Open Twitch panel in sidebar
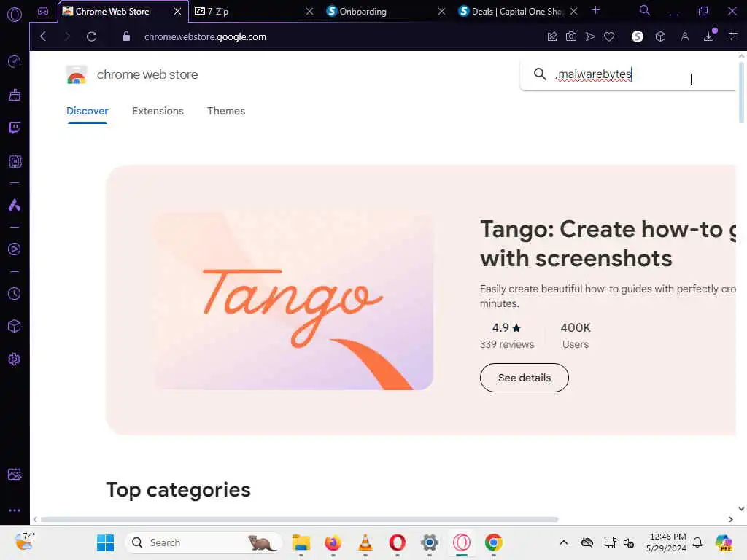747x560 pixels. pyautogui.click(x=15, y=128)
